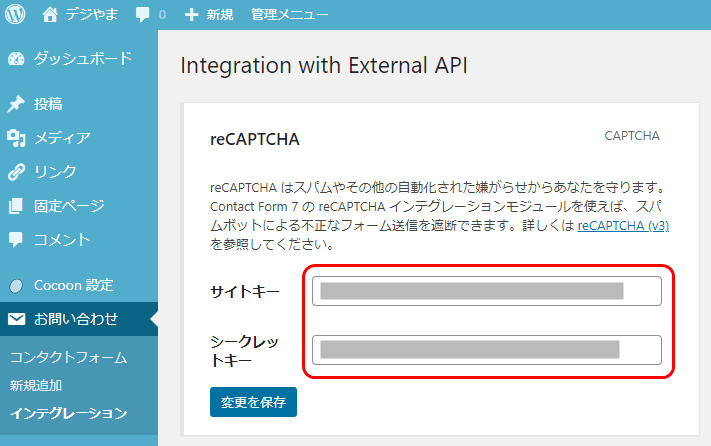Image resolution: width=711 pixels, height=446 pixels.
Task: Focus the サイトキー input field
Action: pyautogui.click(x=487, y=291)
